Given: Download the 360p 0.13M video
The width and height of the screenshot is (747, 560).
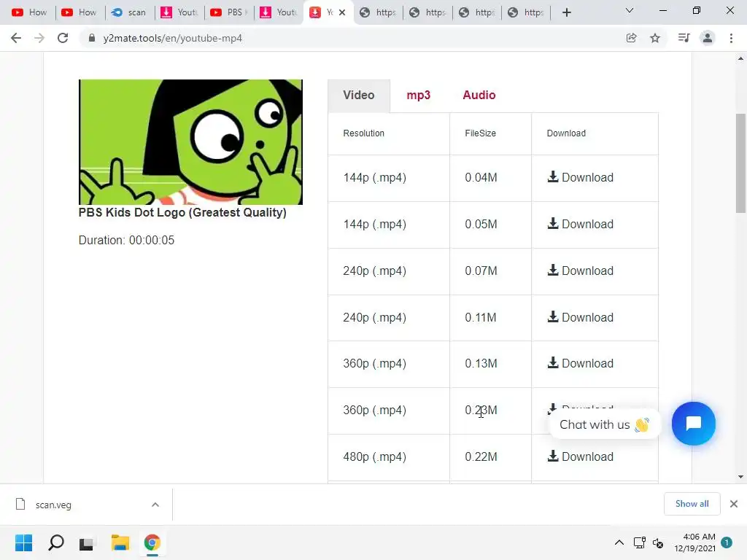Looking at the screenshot, I should pos(580,363).
